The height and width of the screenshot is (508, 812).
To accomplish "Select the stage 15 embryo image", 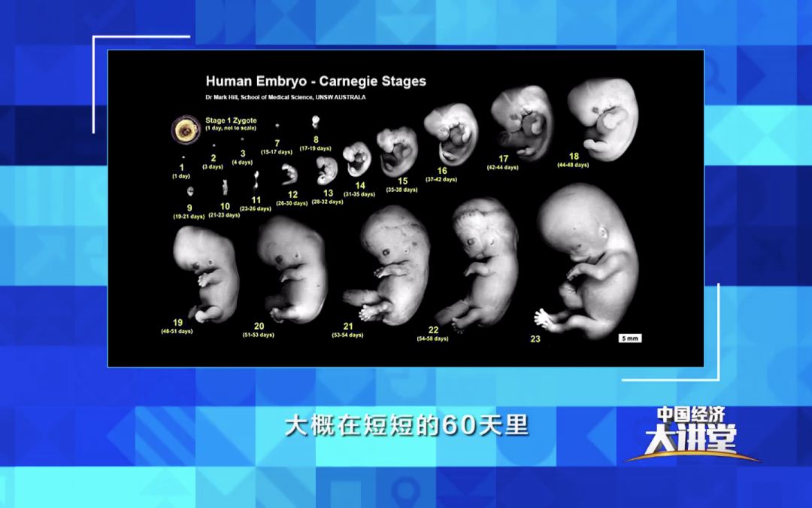I will click(397, 151).
